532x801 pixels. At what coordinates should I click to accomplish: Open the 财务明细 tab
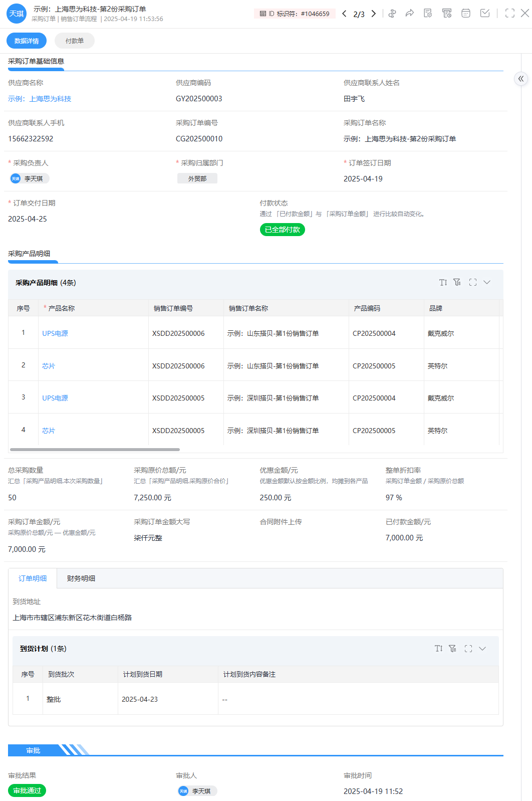pos(81,578)
